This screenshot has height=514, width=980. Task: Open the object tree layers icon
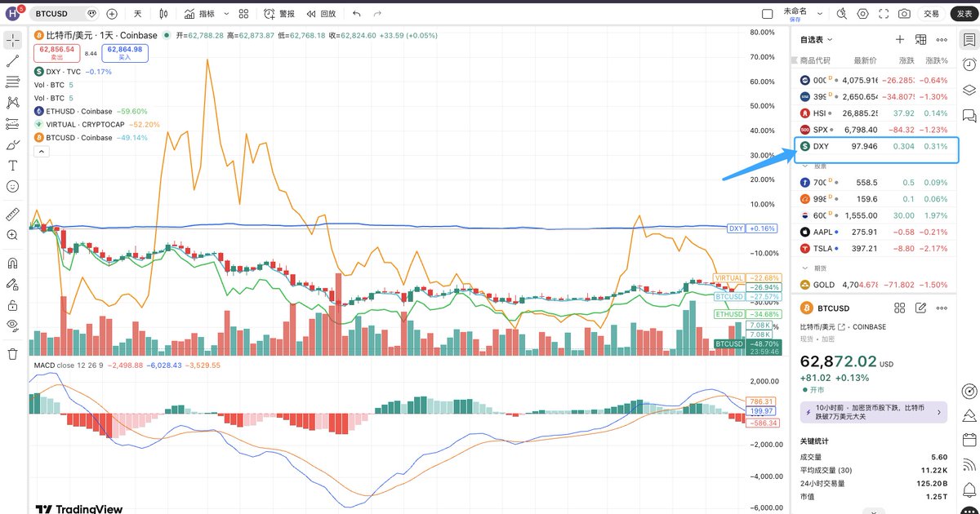(x=969, y=90)
